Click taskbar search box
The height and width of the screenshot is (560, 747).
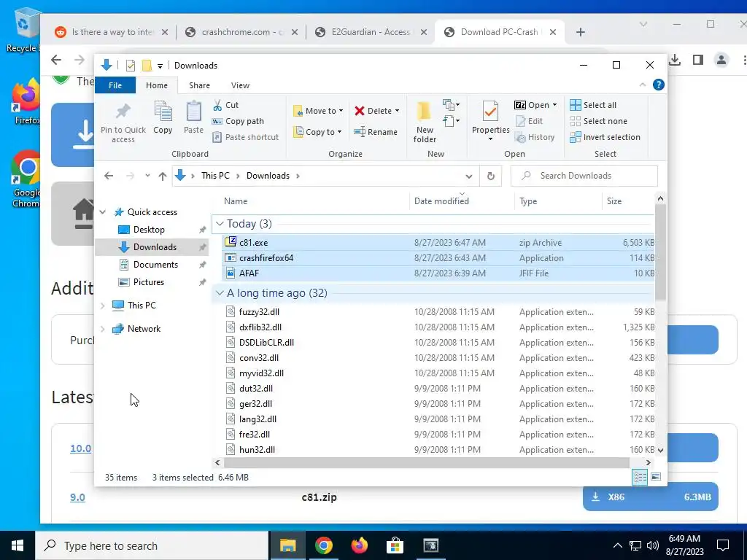pyautogui.click(x=152, y=545)
